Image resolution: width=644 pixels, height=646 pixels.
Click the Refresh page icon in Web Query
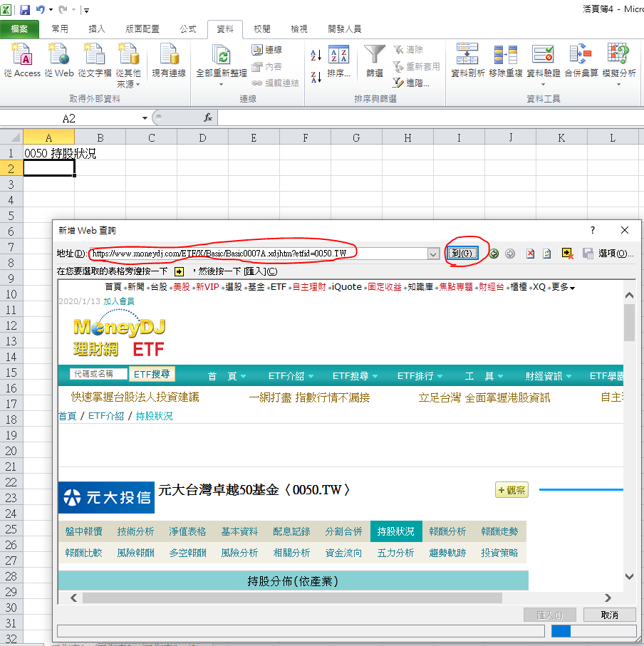pos(547,254)
